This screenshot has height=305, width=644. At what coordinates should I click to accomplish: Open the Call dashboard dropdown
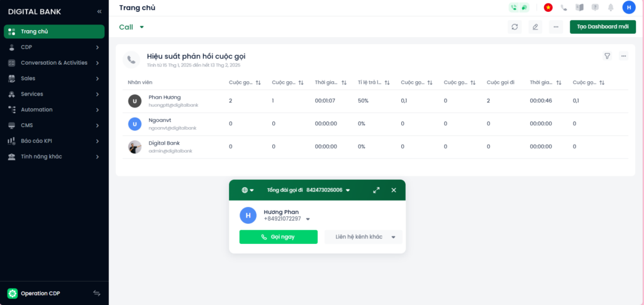tap(131, 27)
